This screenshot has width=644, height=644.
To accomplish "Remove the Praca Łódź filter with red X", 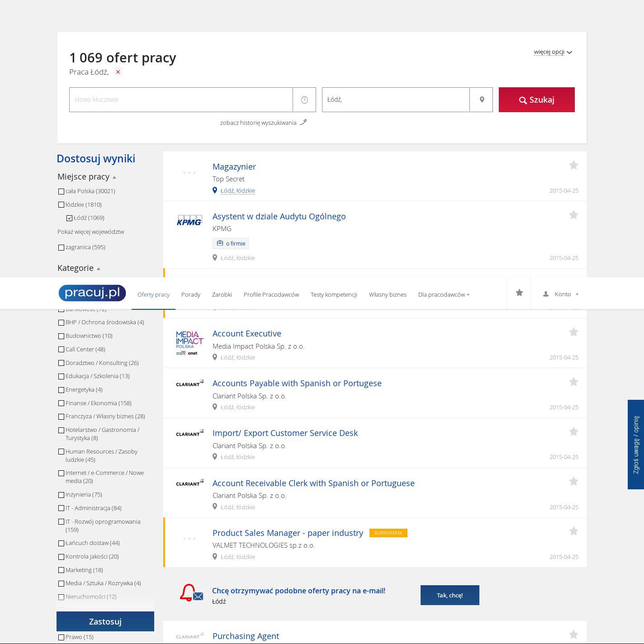I will 118,72.
